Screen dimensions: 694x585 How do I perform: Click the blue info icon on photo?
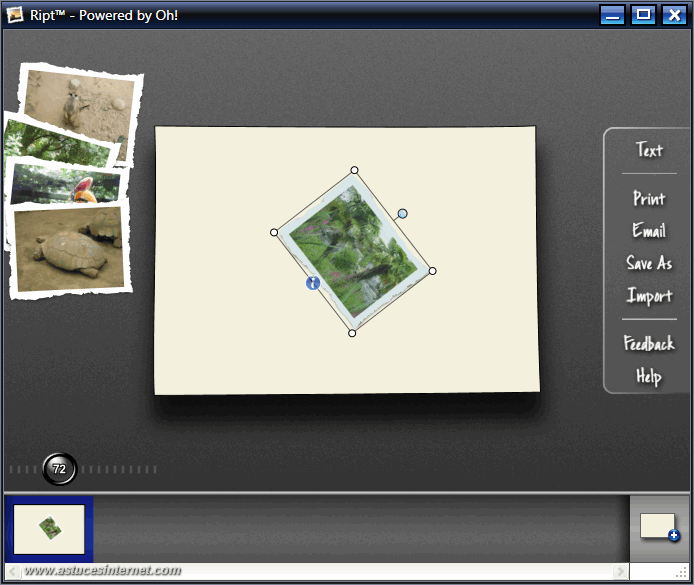[313, 283]
